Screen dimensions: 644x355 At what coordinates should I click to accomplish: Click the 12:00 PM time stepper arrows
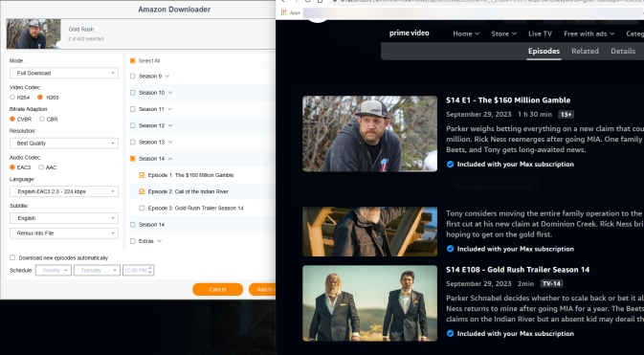tap(150, 271)
